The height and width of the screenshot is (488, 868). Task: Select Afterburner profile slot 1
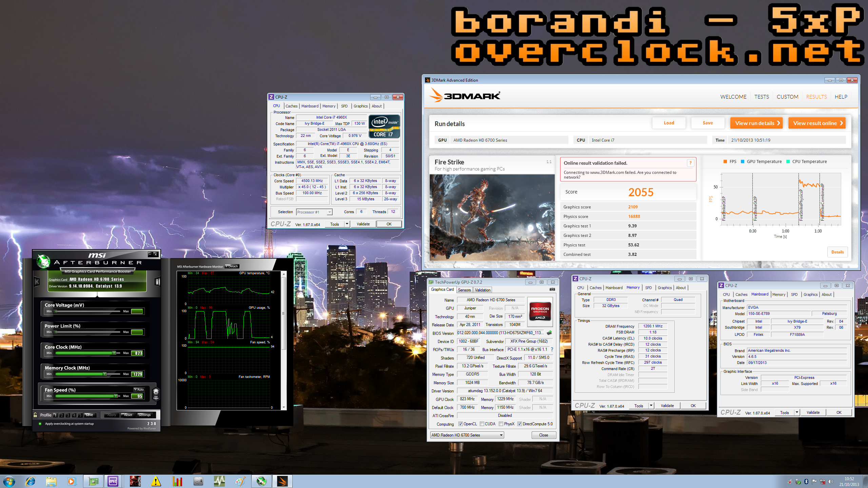click(x=55, y=415)
